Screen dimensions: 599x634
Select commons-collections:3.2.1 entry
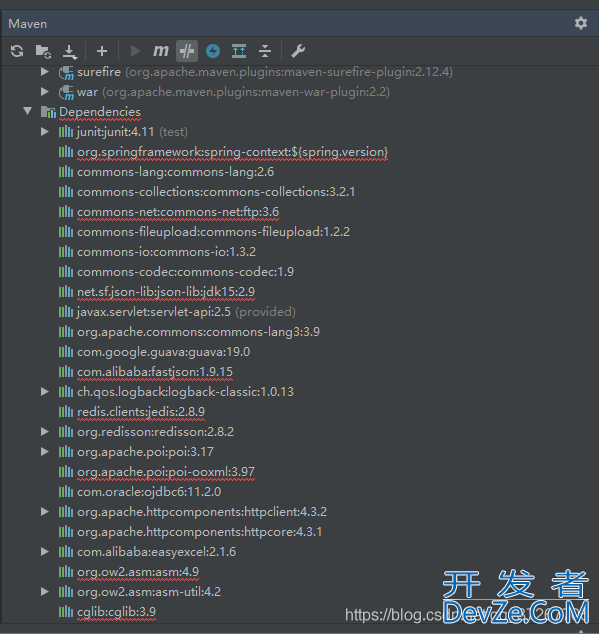click(x=216, y=192)
